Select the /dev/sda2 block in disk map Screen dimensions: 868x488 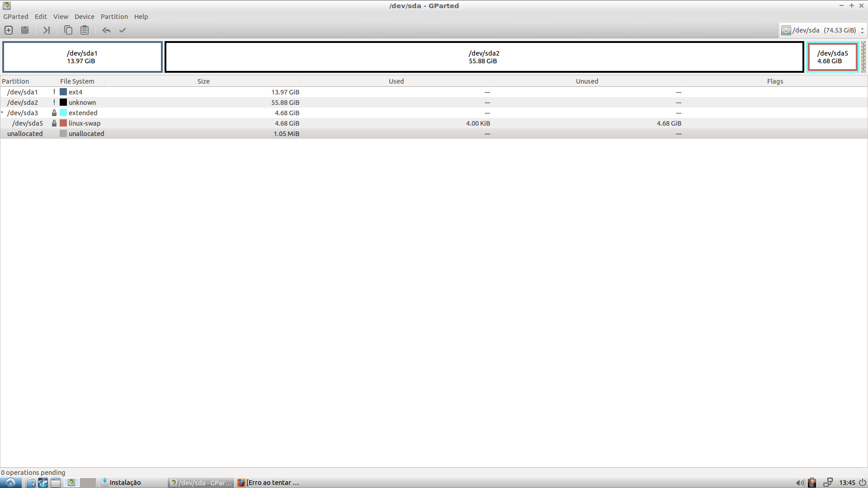[x=484, y=57]
